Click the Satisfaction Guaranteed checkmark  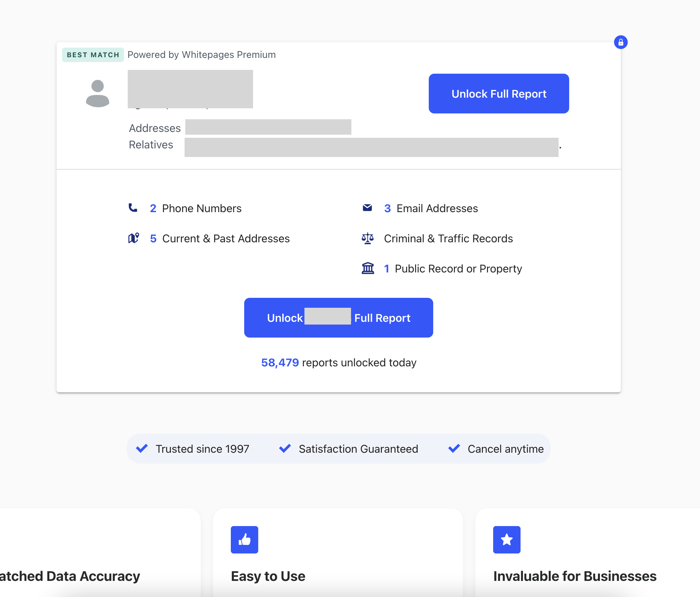click(285, 448)
